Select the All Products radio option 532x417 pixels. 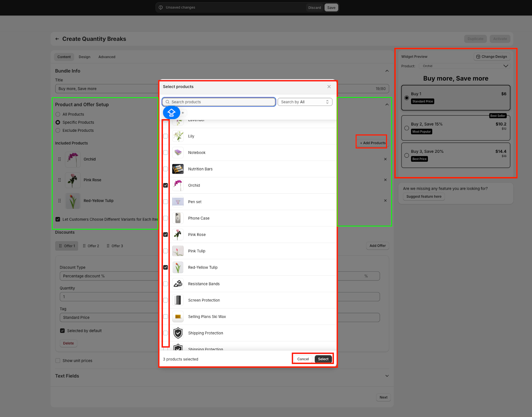pos(58,114)
